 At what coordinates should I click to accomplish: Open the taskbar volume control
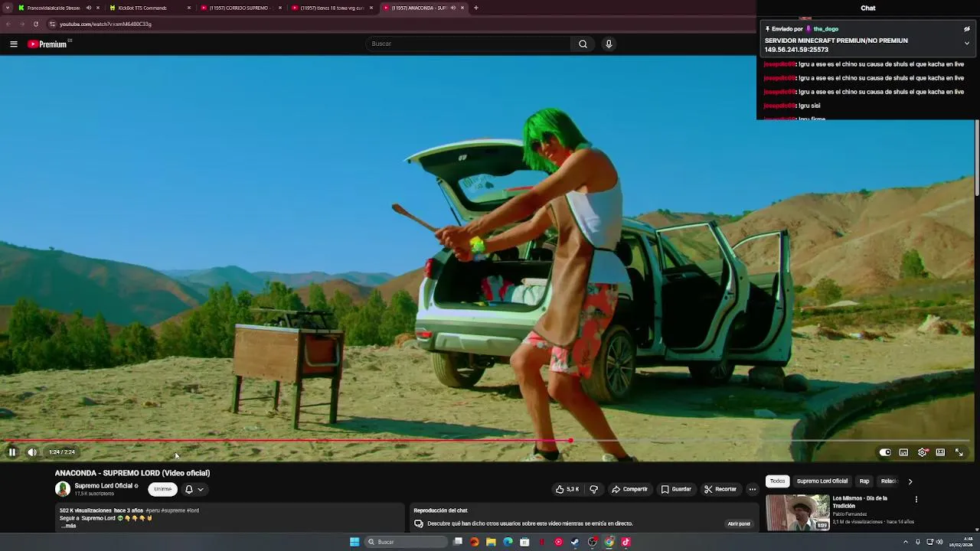[x=939, y=542]
